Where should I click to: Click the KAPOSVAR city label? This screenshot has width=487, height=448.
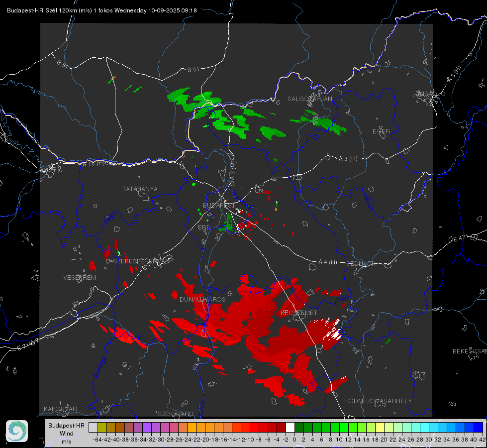click(x=60, y=409)
